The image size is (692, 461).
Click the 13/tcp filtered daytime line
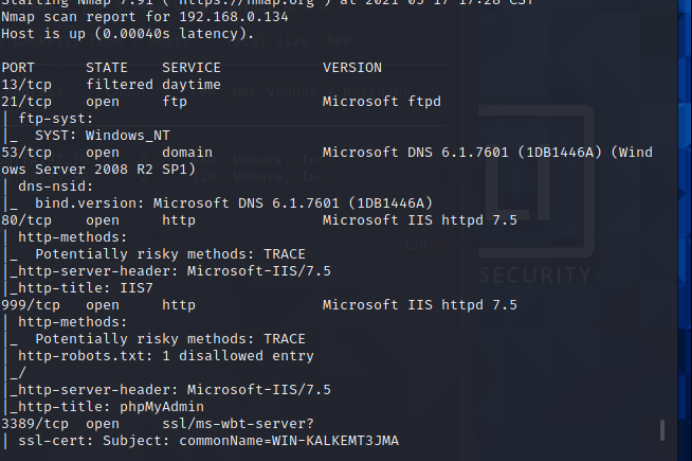[111, 85]
